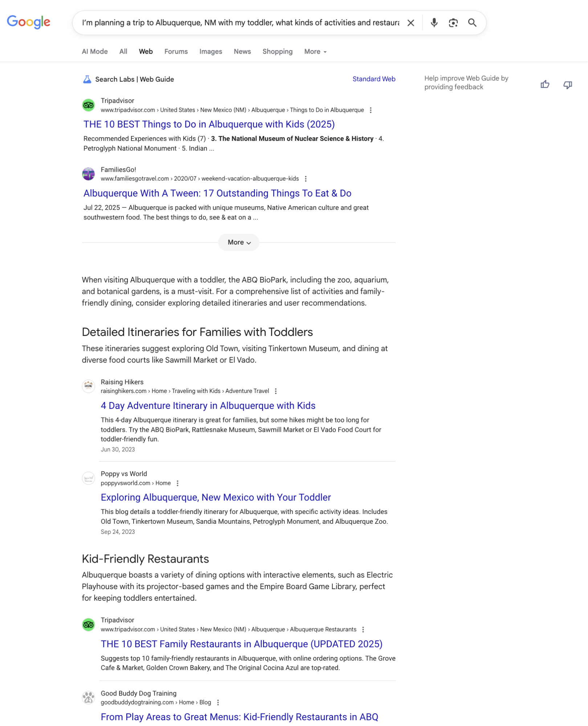Click the Tripadvisor favicon under Kid-Friendly Restaurants
This screenshot has width=588, height=726.
click(89, 625)
